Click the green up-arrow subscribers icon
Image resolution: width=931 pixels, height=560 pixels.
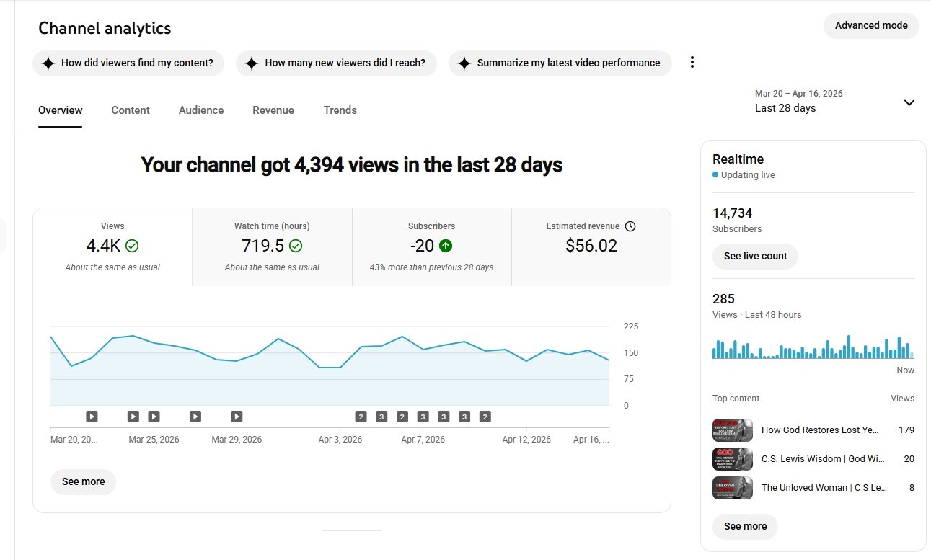coord(446,246)
